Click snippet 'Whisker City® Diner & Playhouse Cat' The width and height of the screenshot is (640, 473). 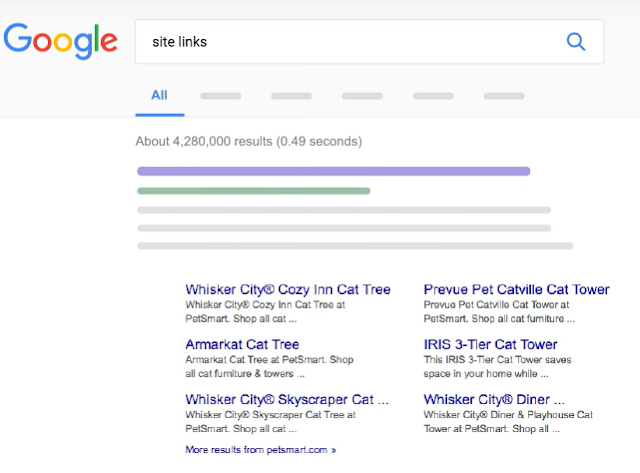508,415
